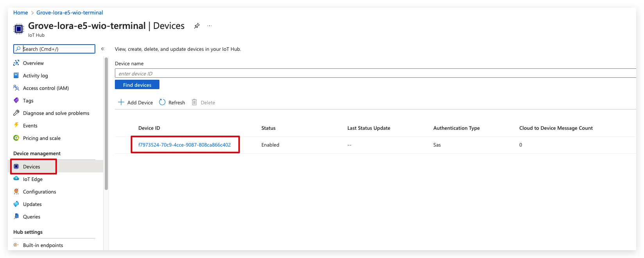Click the Authentication Type column header
The image size is (644, 258).
coord(456,128)
